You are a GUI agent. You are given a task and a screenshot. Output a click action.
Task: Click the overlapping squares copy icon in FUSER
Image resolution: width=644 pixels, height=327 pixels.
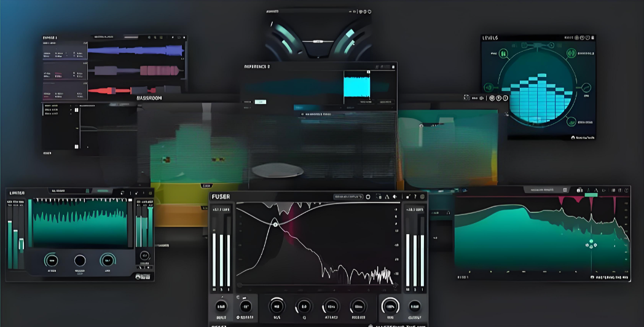click(x=379, y=197)
